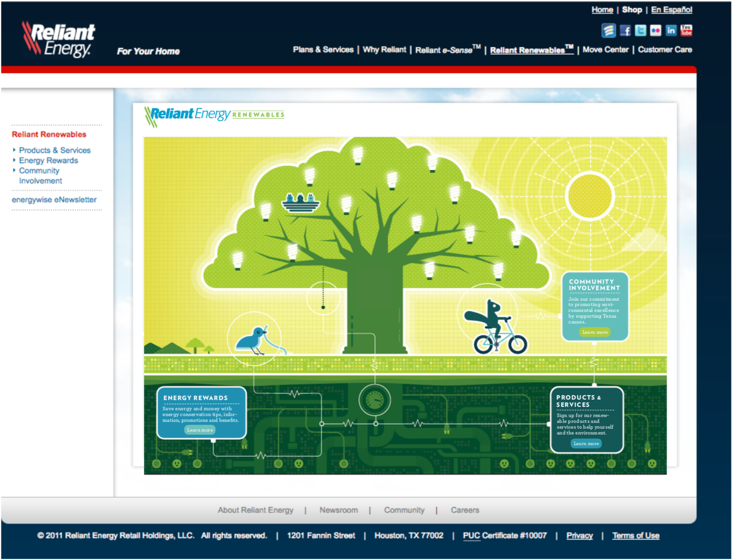Click Learn more under Community Involvement
This screenshot has width=732, height=560.
(594, 332)
